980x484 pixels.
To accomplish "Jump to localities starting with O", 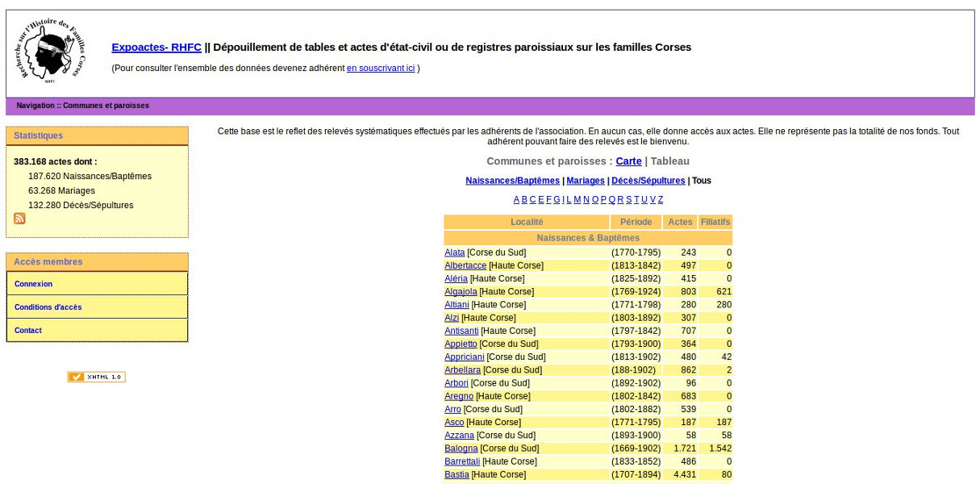I will point(595,199).
